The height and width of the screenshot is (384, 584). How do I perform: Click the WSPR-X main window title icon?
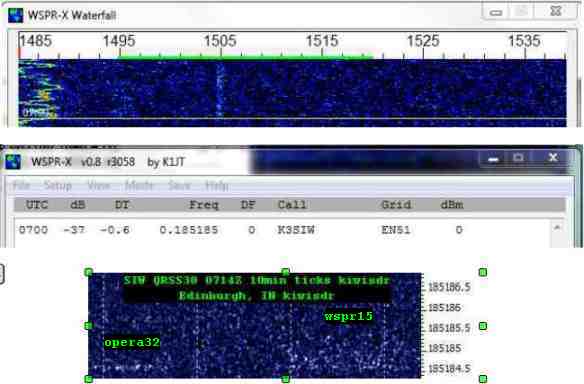[x=13, y=162]
